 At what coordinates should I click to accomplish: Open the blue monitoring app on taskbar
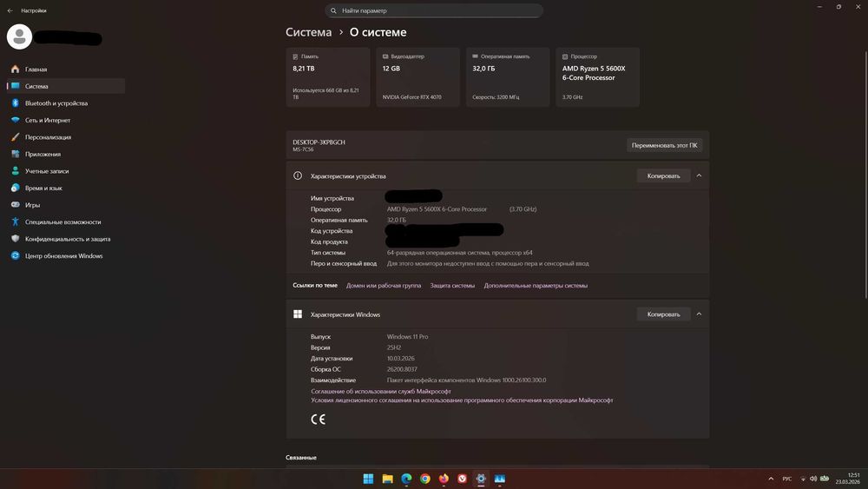point(500,479)
